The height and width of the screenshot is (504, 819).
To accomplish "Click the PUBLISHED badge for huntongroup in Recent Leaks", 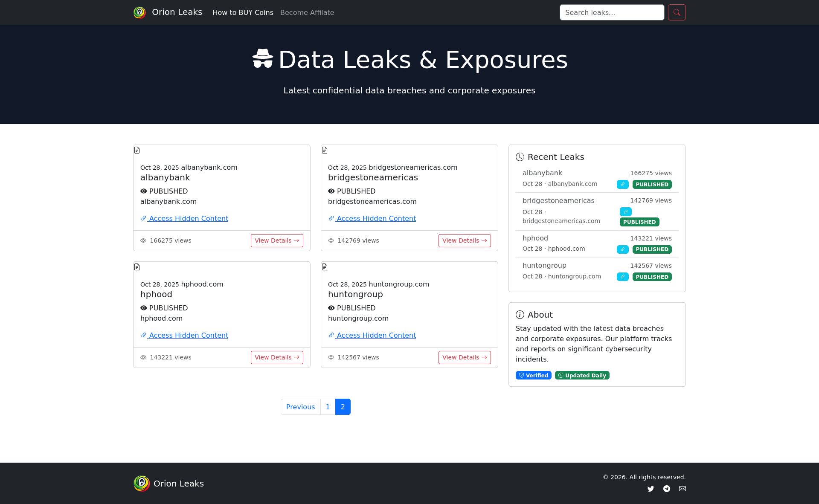I will coord(652,277).
